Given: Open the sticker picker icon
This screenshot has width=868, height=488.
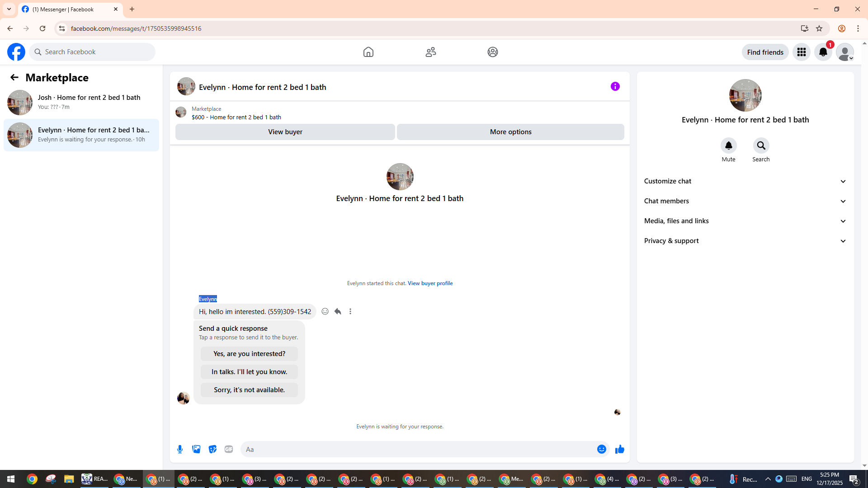Looking at the screenshot, I should point(212,449).
